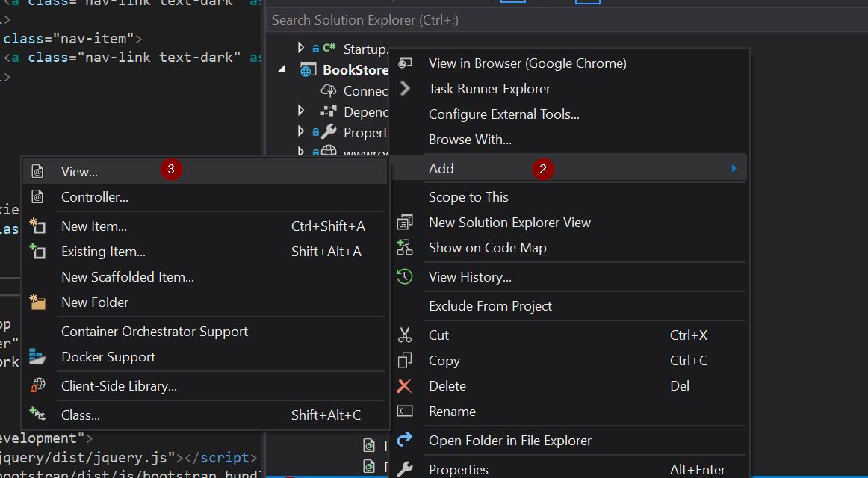This screenshot has height=478, width=868.
Task: Click the View History clock icon
Action: point(405,277)
